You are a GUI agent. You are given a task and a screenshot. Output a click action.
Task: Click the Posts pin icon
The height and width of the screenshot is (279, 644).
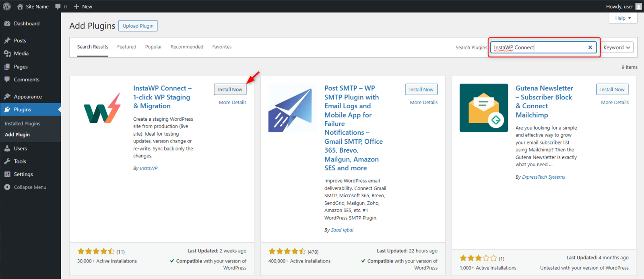(7, 41)
